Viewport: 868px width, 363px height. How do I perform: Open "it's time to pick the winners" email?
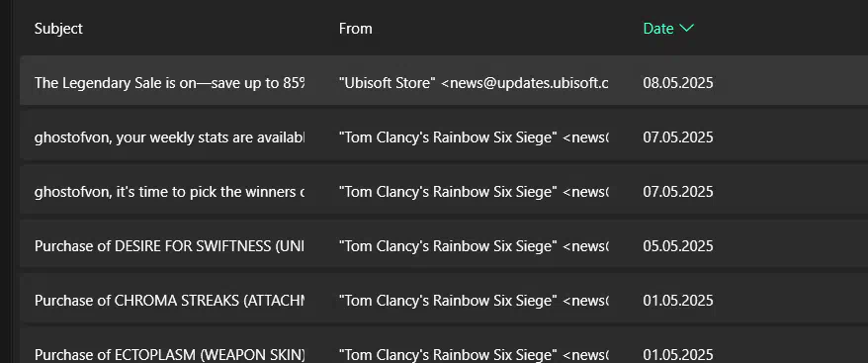444,191
